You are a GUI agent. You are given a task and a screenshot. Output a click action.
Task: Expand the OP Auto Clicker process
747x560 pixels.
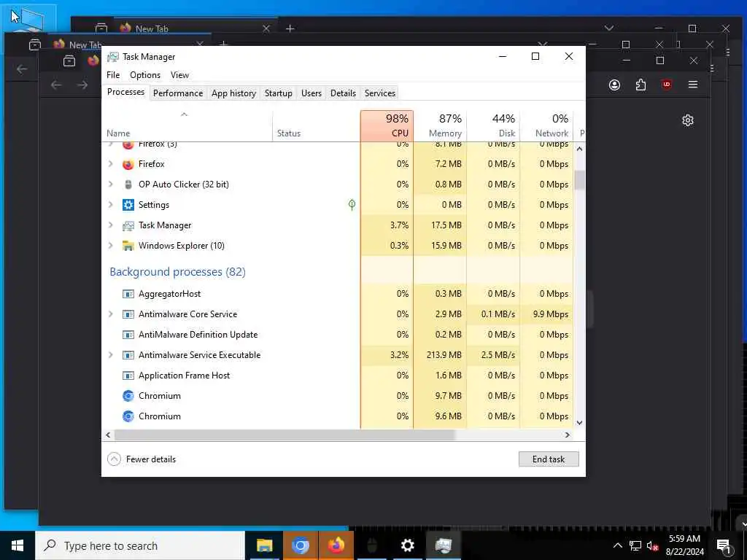[x=111, y=184]
